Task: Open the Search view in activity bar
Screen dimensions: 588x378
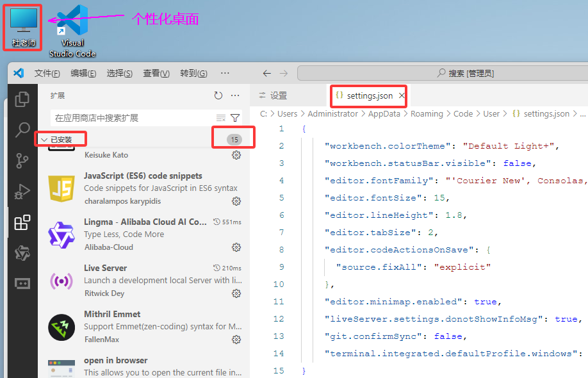Action: click(22, 130)
